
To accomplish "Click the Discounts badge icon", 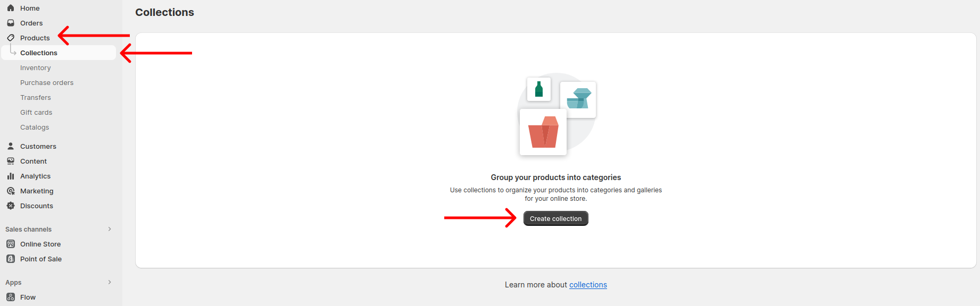I will point(11,206).
